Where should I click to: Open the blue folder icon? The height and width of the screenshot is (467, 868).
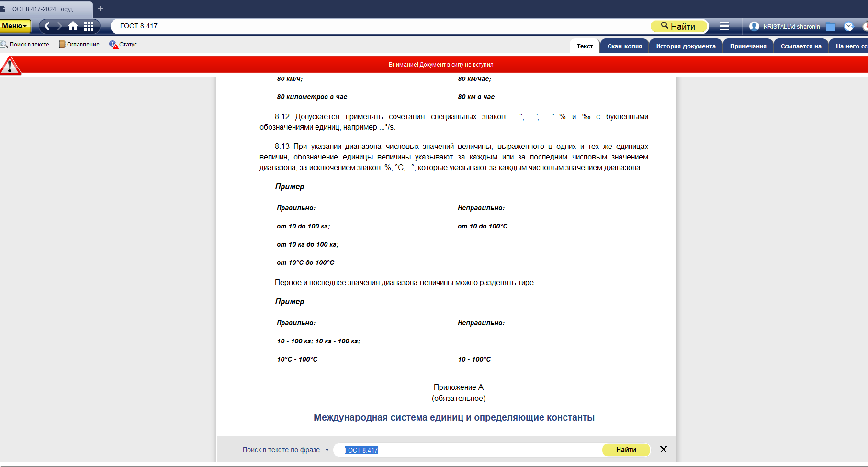(831, 26)
